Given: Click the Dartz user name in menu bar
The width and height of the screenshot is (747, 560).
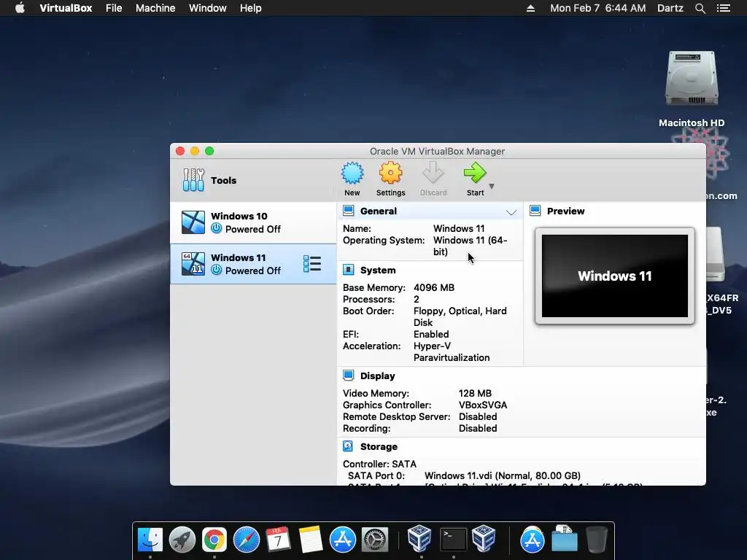Looking at the screenshot, I should 670,8.
